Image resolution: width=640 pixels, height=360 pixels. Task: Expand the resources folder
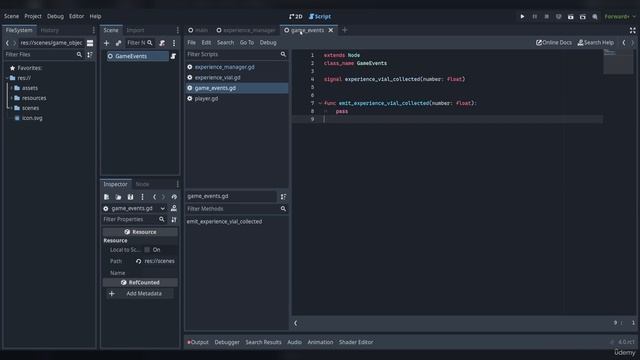click(11, 98)
